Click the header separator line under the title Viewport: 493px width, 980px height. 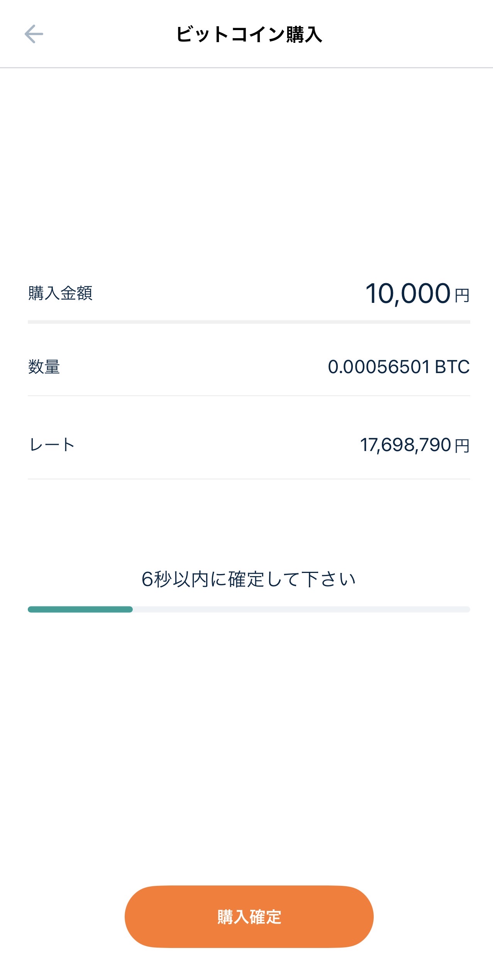pyautogui.click(x=246, y=68)
